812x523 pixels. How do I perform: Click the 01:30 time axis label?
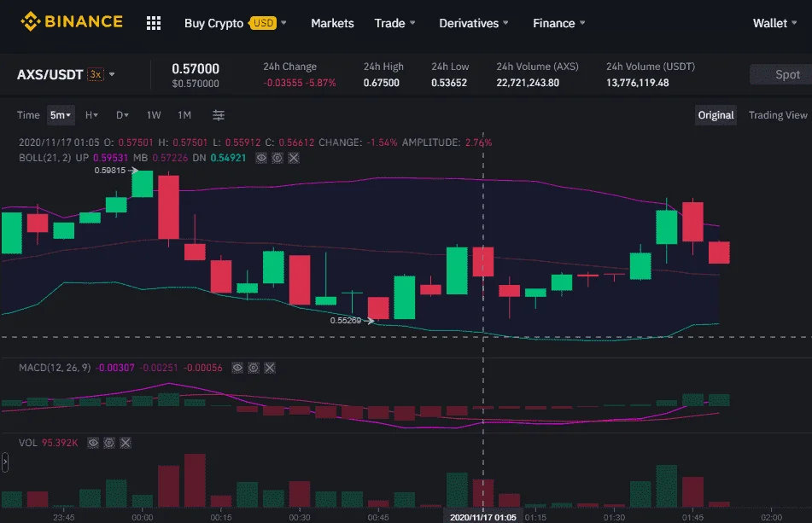coord(614,517)
